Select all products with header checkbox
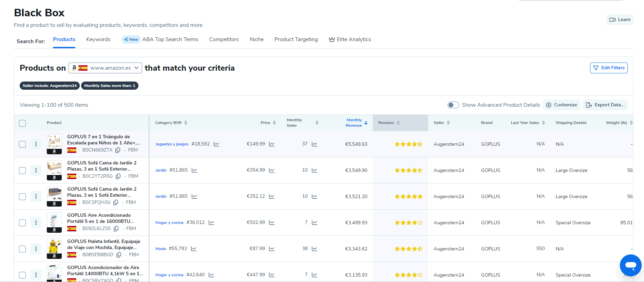The width and height of the screenshot is (644, 282). (22, 123)
